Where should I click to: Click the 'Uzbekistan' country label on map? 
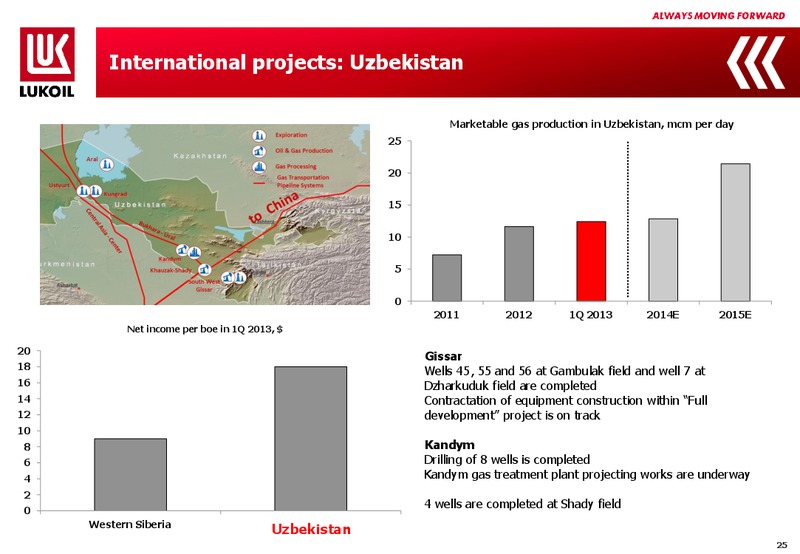140,205
